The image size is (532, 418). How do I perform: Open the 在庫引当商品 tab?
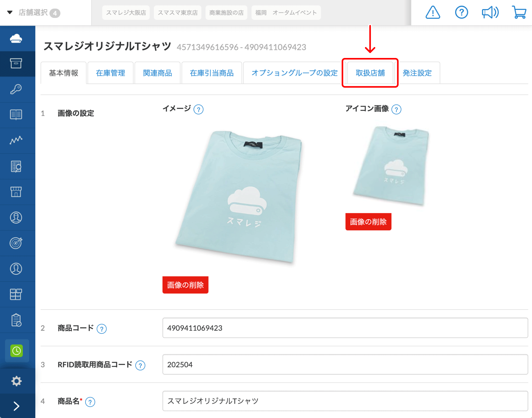pyautogui.click(x=212, y=73)
